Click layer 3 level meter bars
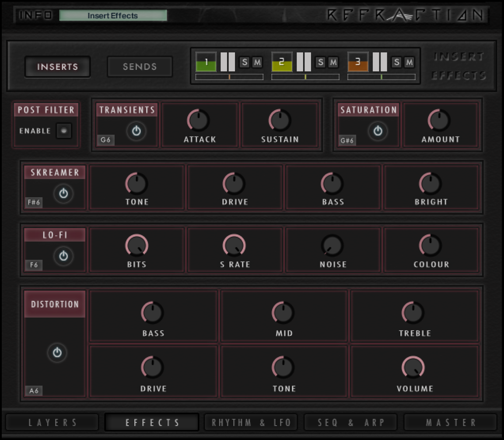Screen dimensions: 504x440 coord(380,62)
